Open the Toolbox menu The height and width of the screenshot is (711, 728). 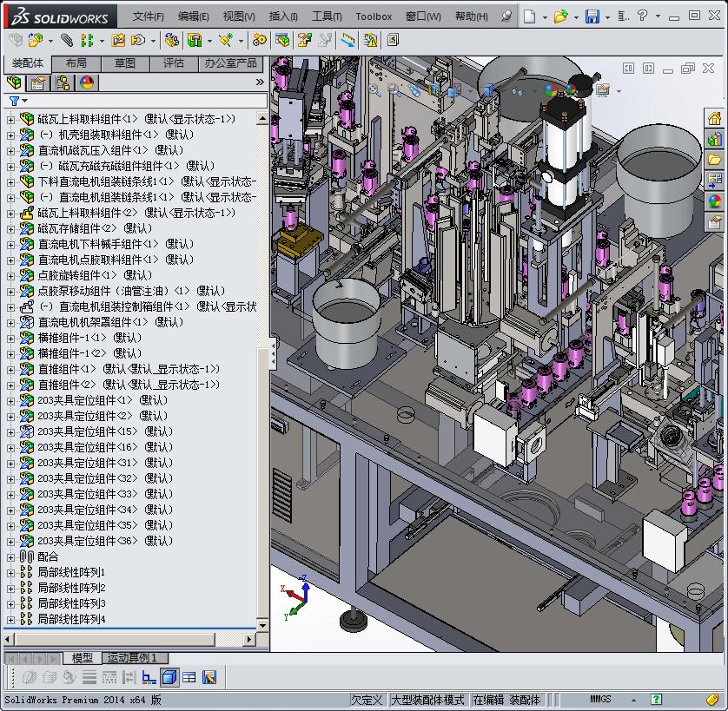point(374,16)
